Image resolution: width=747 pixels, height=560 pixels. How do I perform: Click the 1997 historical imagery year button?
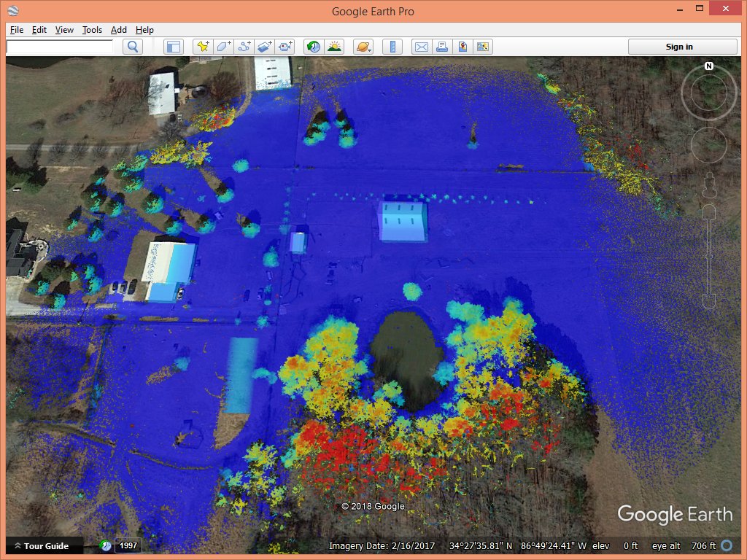click(x=128, y=545)
